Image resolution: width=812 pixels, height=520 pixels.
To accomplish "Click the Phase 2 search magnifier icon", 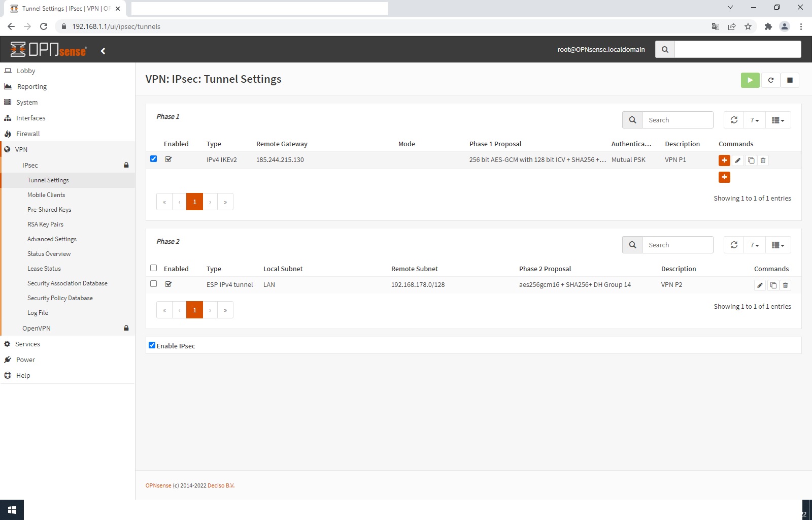I will (x=632, y=245).
